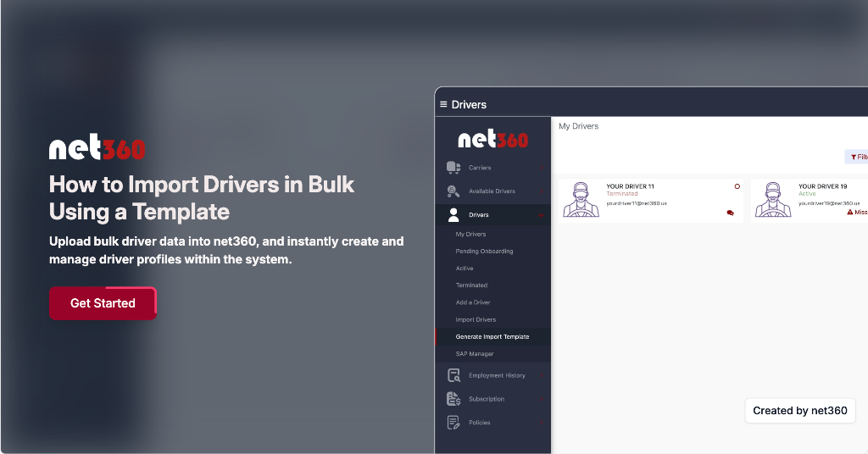The image size is (868, 454).
Task: Click the Employment History icon
Action: 454,375
